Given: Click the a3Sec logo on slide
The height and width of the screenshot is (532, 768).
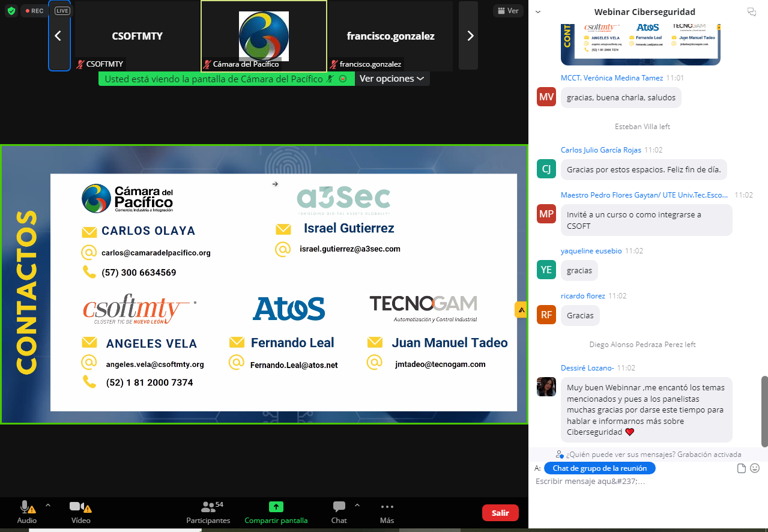Looking at the screenshot, I should [x=344, y=201].
